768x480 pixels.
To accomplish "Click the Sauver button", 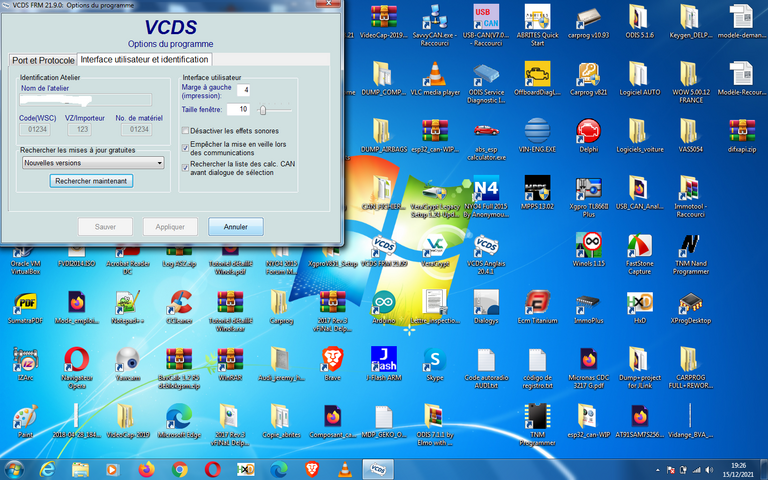I will pyautogui.click(x=105, y=227).
